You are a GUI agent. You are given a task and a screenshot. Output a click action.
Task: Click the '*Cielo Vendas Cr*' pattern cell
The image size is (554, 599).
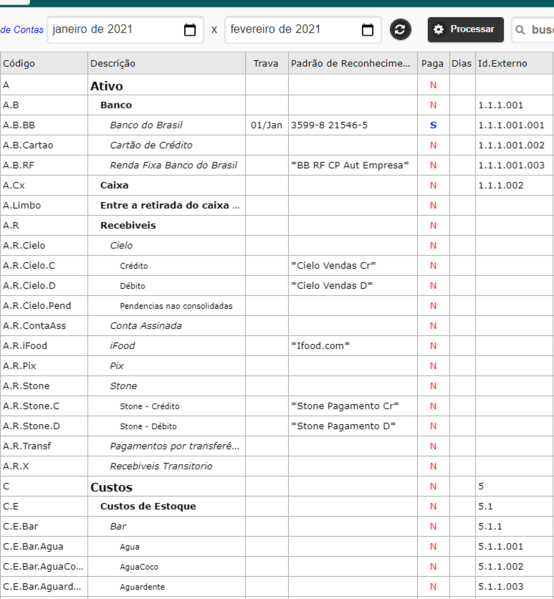pyautogui.click(x=353, y=266)
